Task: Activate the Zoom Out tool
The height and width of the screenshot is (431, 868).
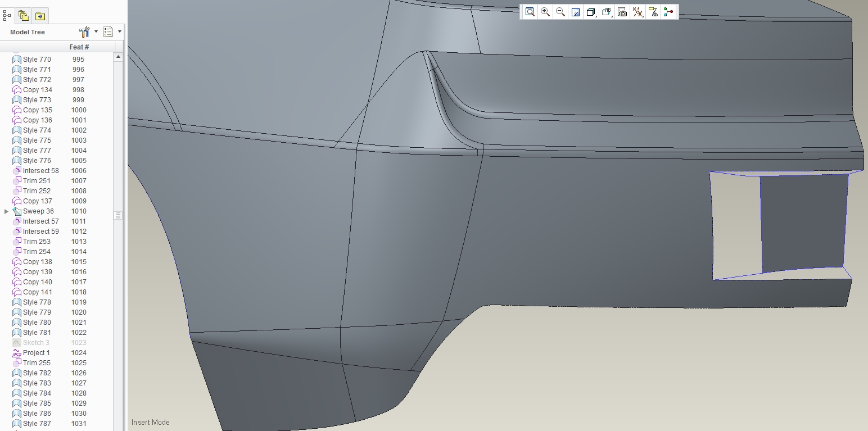Action: 560,12
